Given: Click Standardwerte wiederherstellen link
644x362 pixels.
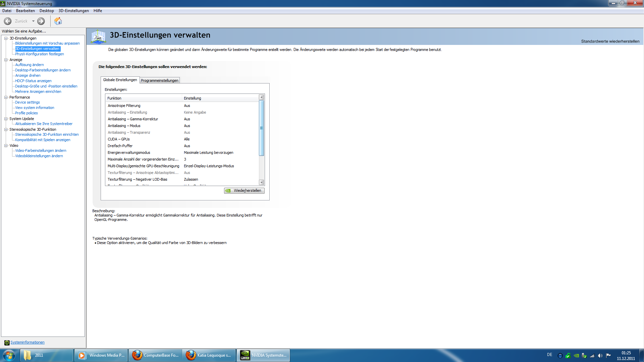Looking at the screenshot, I should point(610,41).
